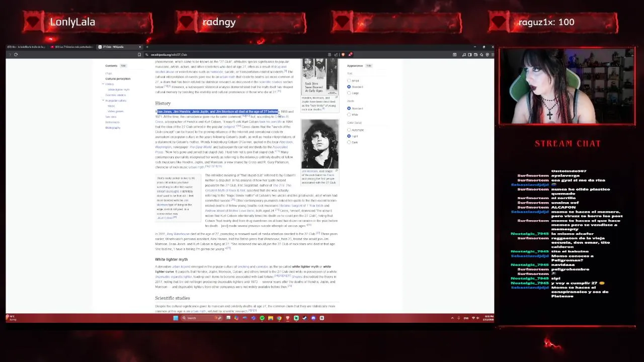This screenshot has width=644, height=362.
Task: Select Small text size
Action: click(x=349, y=80)
